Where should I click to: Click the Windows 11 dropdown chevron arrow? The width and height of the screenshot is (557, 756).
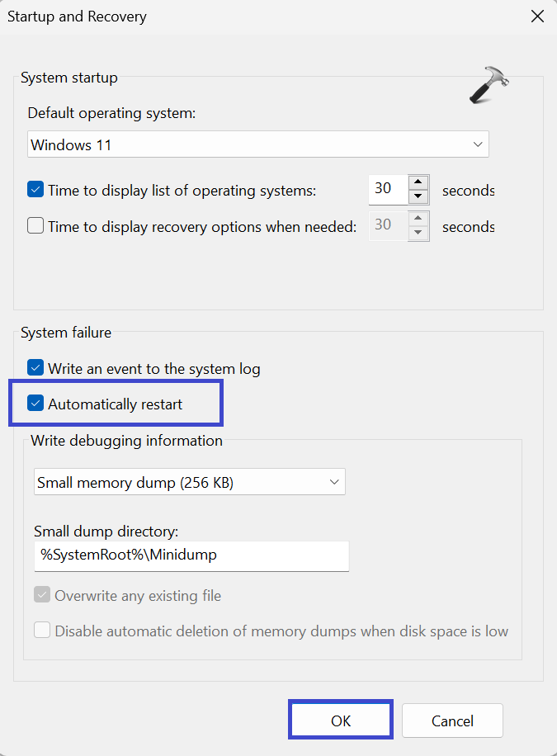click(x=478, y=144)
